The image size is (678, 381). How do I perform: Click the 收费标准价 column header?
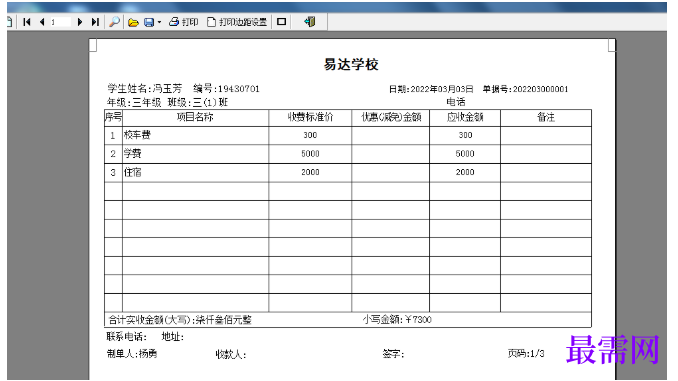point(310,117)
